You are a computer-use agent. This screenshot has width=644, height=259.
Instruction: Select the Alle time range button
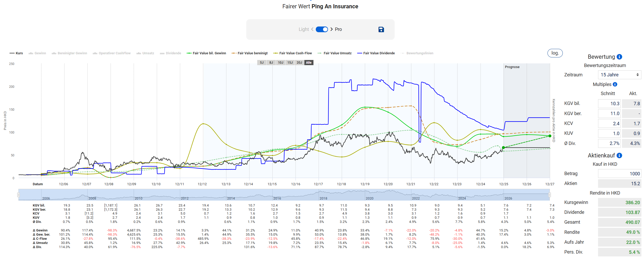pyautogui.click(x=309, y=63)
